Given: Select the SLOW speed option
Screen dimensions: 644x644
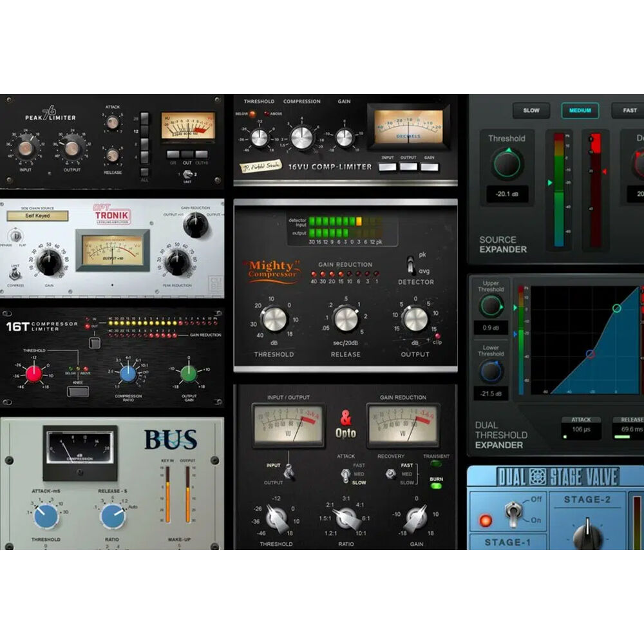Looking at the screenshot, I should (x=531, y=110).
